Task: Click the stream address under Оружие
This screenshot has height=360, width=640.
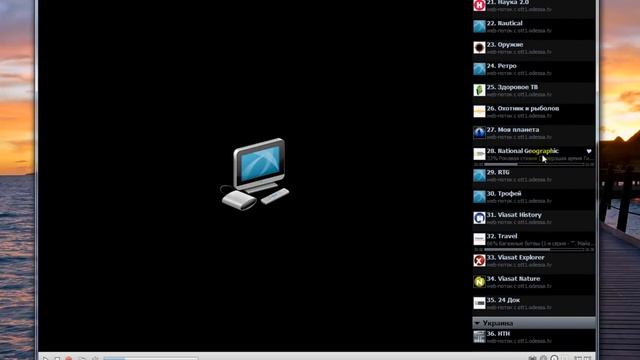Action: (x=519, y=52)
